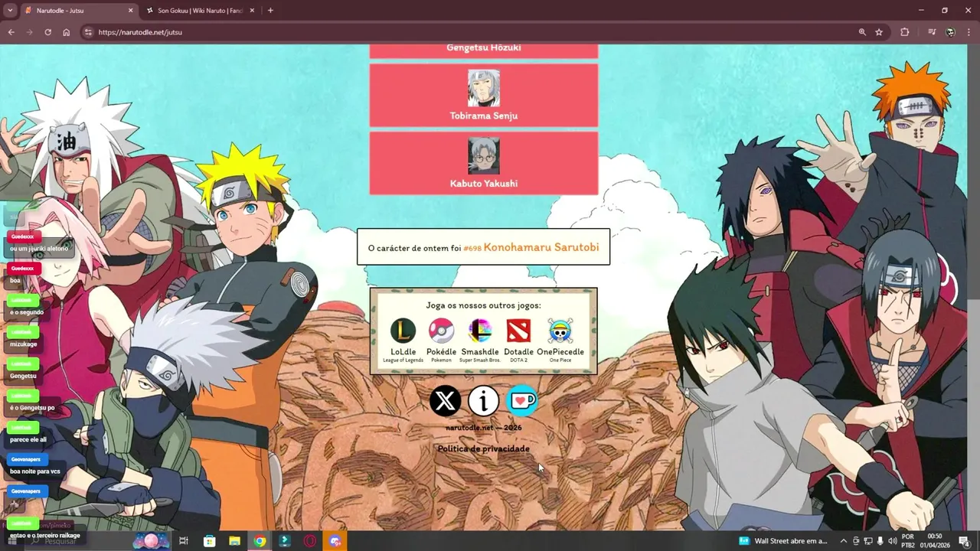Go to browser home page icon
The width and height of the screenshot is (980, 551).
pyautogui.click(x=67, y=32)
